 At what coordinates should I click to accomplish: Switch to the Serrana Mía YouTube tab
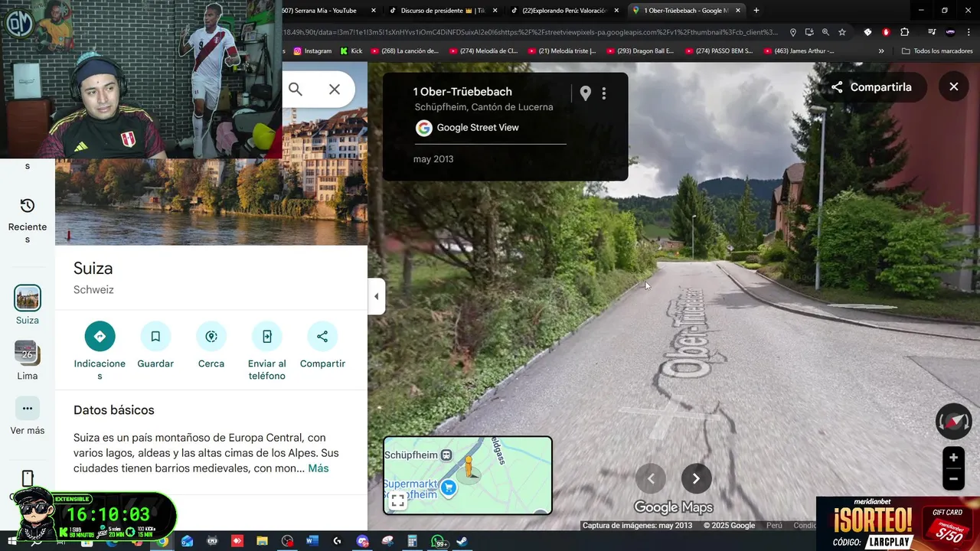pyautogui.click(x=329, y=11)
